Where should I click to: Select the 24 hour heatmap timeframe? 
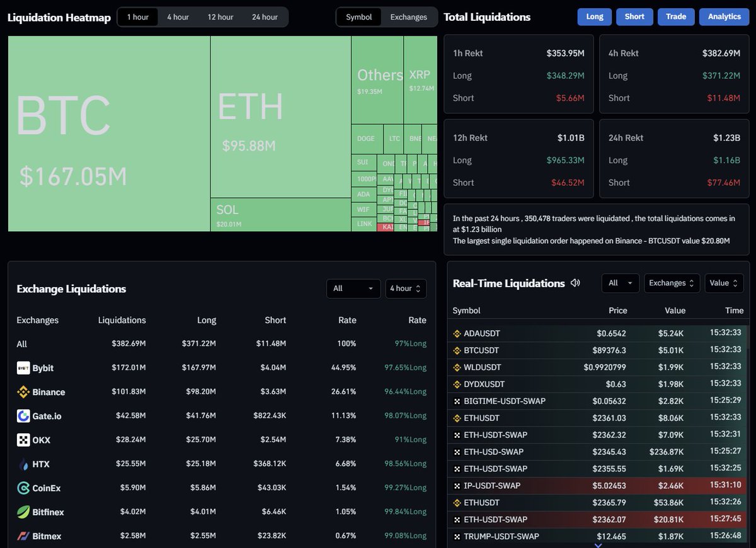click(x=265, y=17)
